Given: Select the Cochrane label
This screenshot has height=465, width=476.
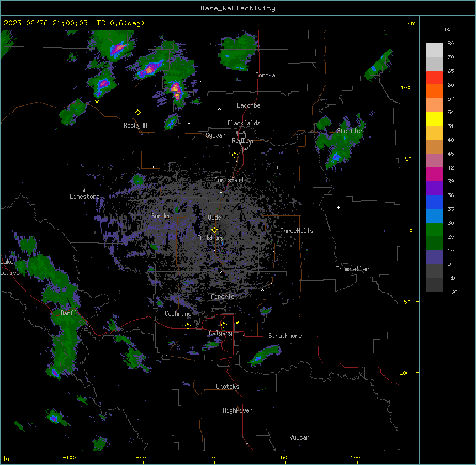Looking at the screenshot, I should [178, 314].
